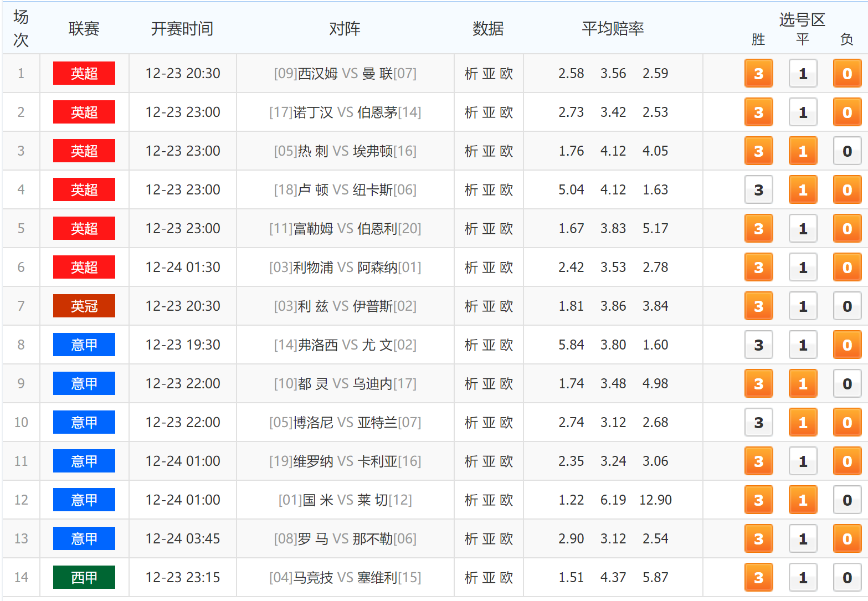Image resolution: width=868 pixels, height=601 pixels.
Task: Click the odds value 5.17
Action: click(x=655, y=228)
